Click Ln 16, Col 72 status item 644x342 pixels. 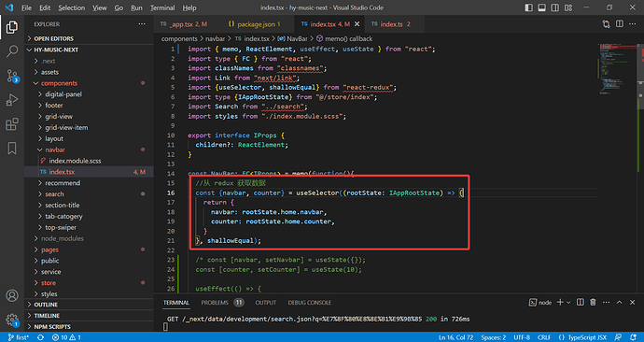(x=455, y=337)
